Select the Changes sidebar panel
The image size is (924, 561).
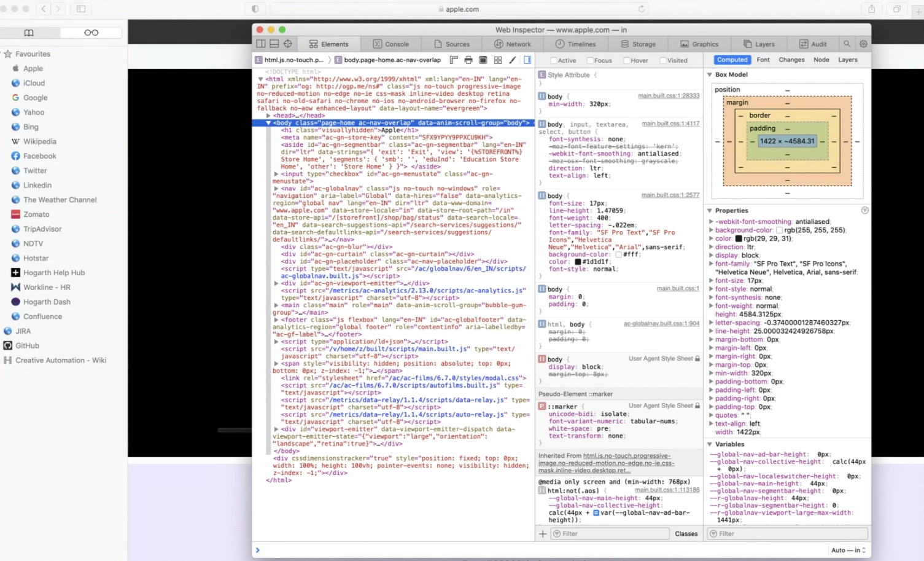click(791, 60)
